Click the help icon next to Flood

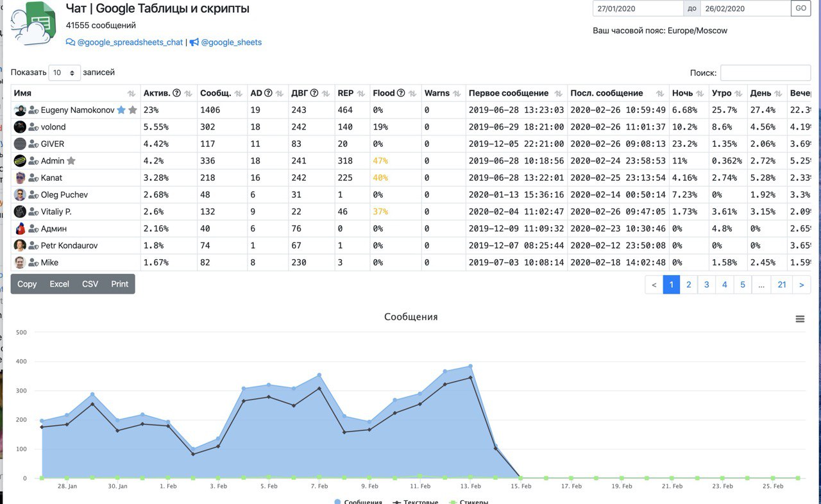pyautogui.click(x=401, y=93)
